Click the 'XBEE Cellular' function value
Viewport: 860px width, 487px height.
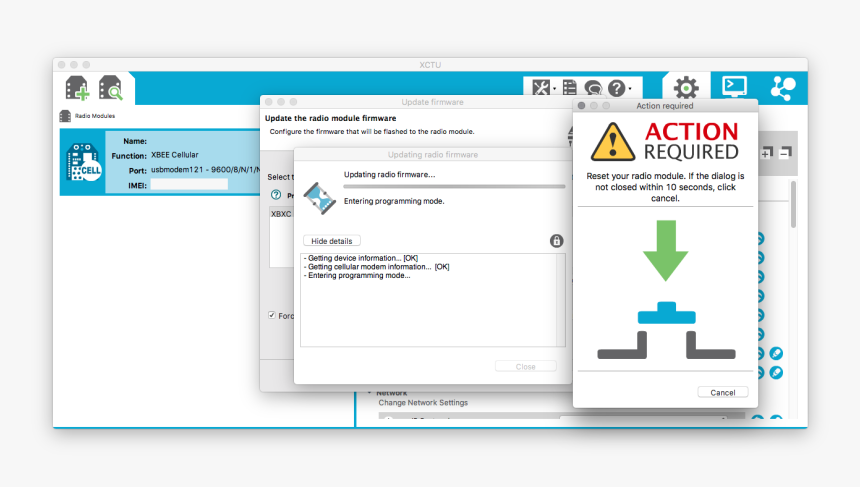coord(174,155)
